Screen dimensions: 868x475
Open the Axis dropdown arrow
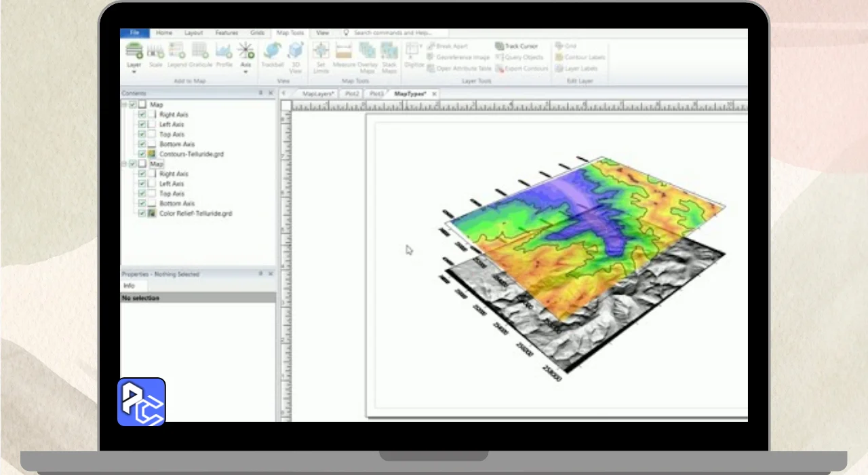245,70
